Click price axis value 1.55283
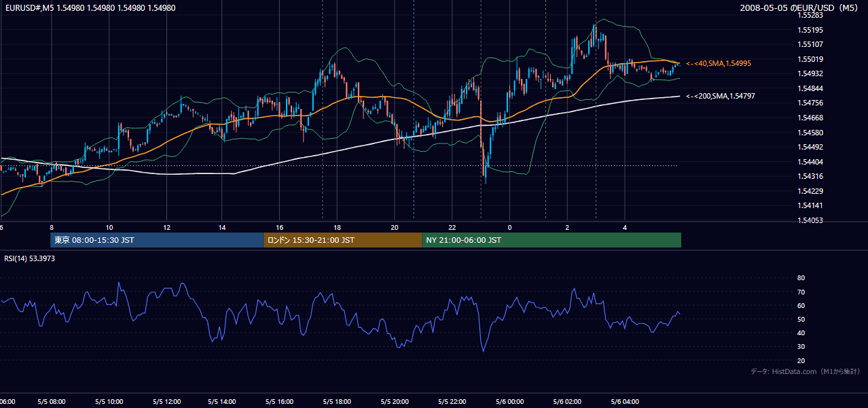Image resolution: width=868 pixels, height=408 pixels. coord(812,15)
